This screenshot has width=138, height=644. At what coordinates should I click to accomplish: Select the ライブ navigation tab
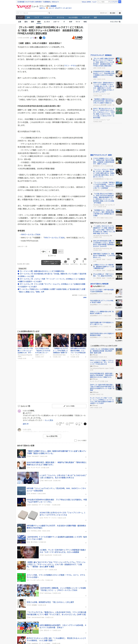click(x=37, y=17)
